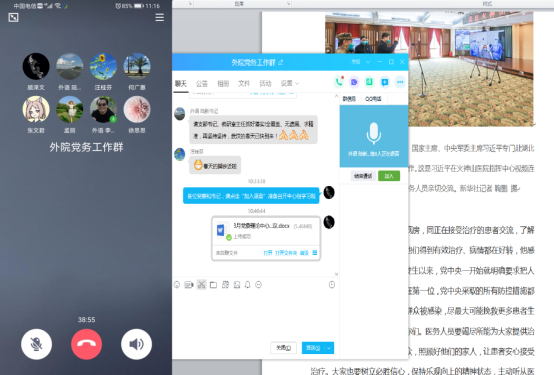Toggle the QQ电话 side panel tab
The image size is (554, 375).
point(373,99)
